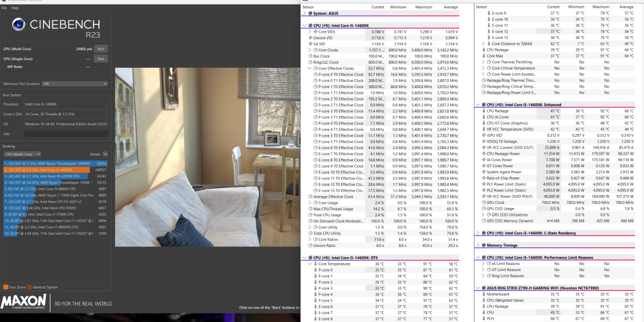Open Minimum Test Duration dropdown
Viewport: 644px width, 322px height.
75,84
